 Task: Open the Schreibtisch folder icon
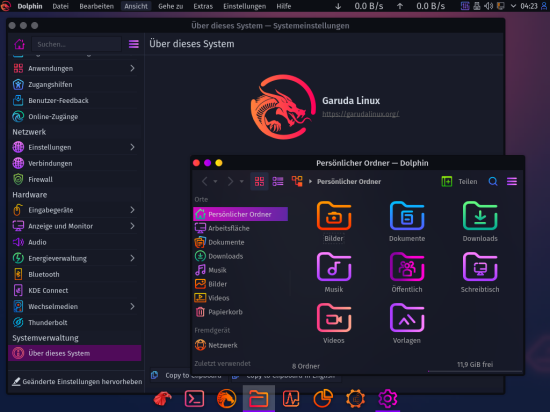tap(480, 267)
